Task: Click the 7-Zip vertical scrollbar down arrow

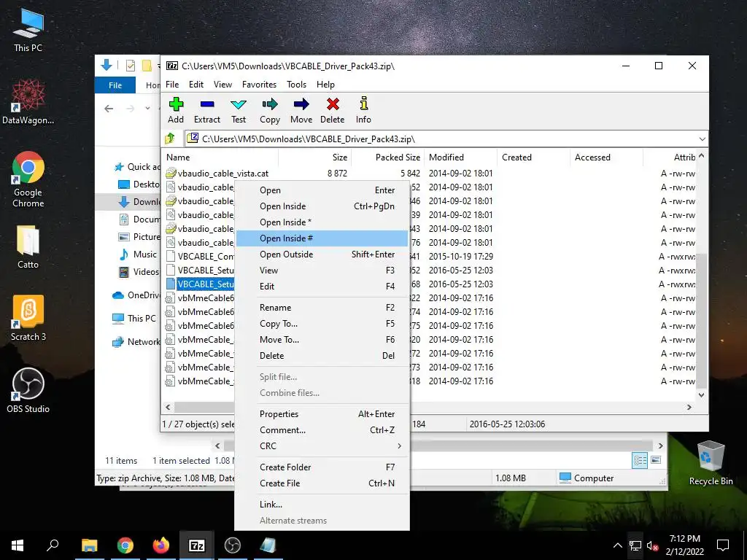Action: pyautogui.click(x=701, y=394)
